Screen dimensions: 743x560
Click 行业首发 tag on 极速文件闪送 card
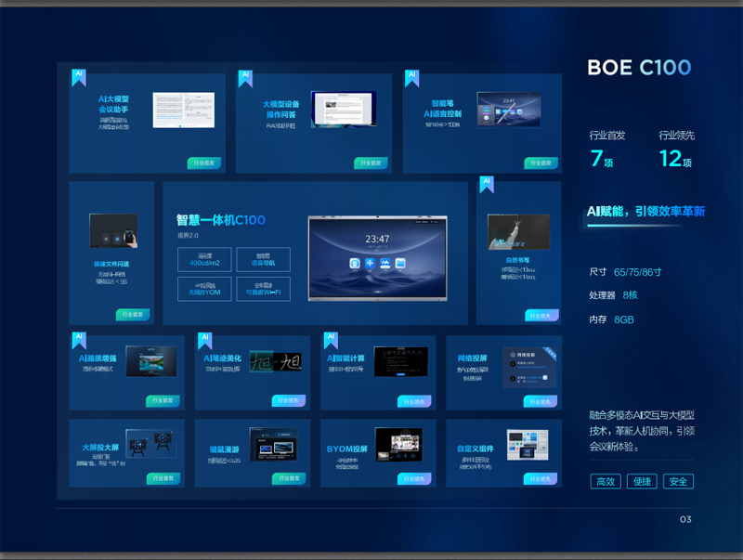133,315
